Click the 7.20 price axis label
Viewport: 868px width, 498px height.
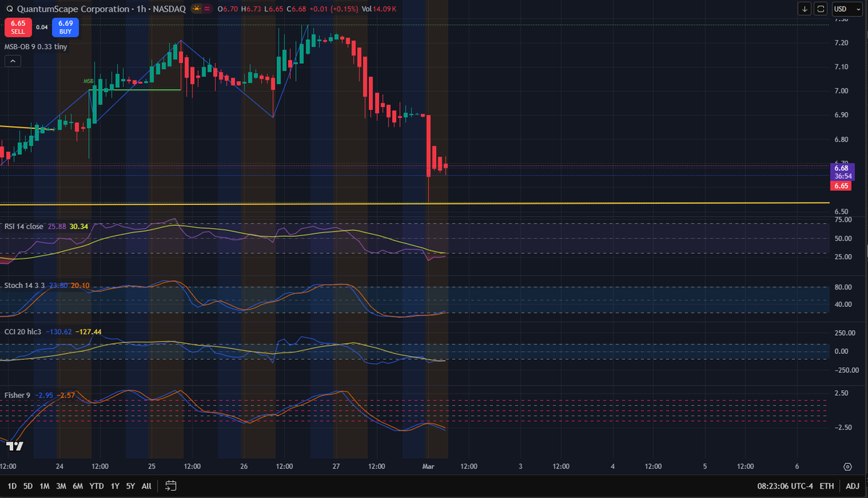(841, 43)
